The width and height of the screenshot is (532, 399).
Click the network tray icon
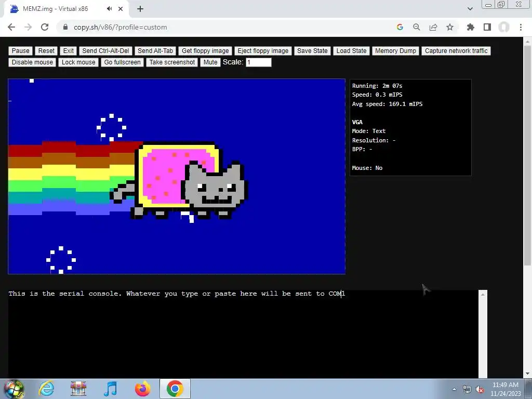click(467, 390)
